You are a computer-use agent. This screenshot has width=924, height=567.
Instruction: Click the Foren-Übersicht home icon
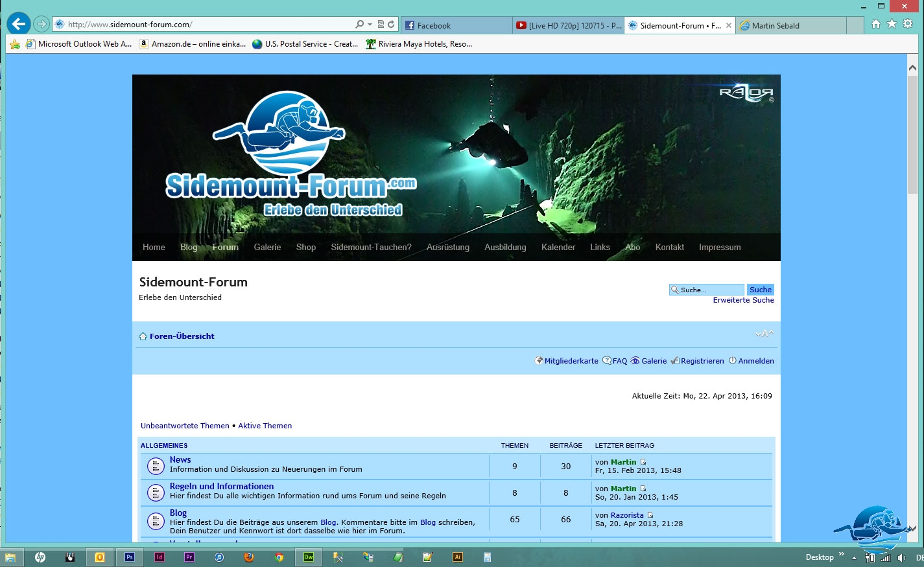coord(143,336)
